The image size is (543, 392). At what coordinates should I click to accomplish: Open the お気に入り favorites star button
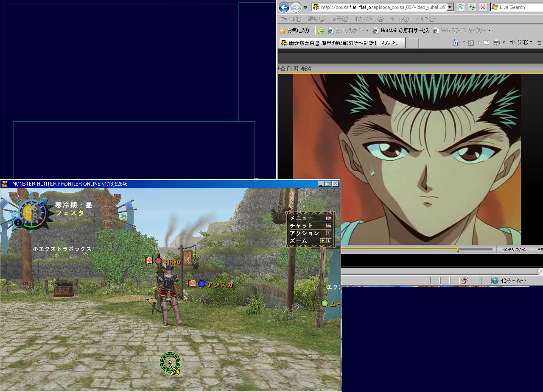(x=294, y=31)
